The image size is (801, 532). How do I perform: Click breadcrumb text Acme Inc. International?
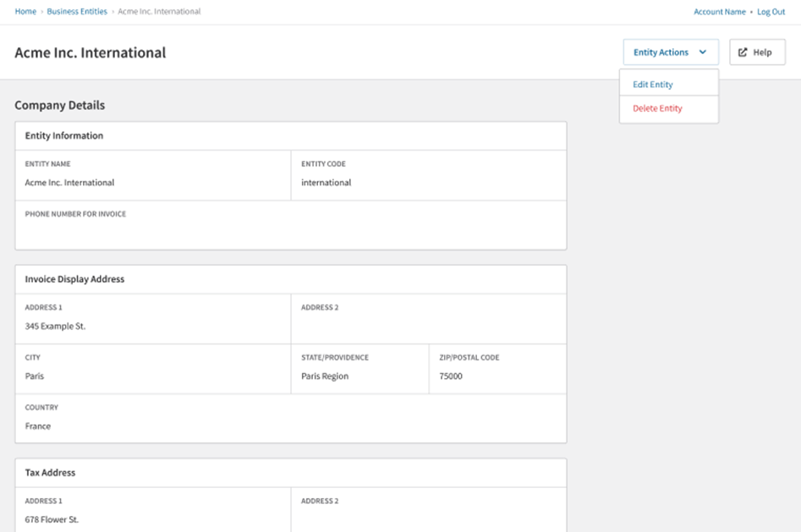(x=159, y=11)
